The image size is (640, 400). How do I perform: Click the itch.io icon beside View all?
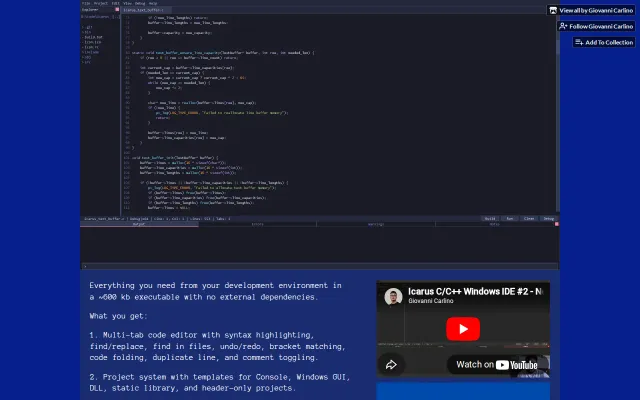pyautogui.click(x=553, y=11)
